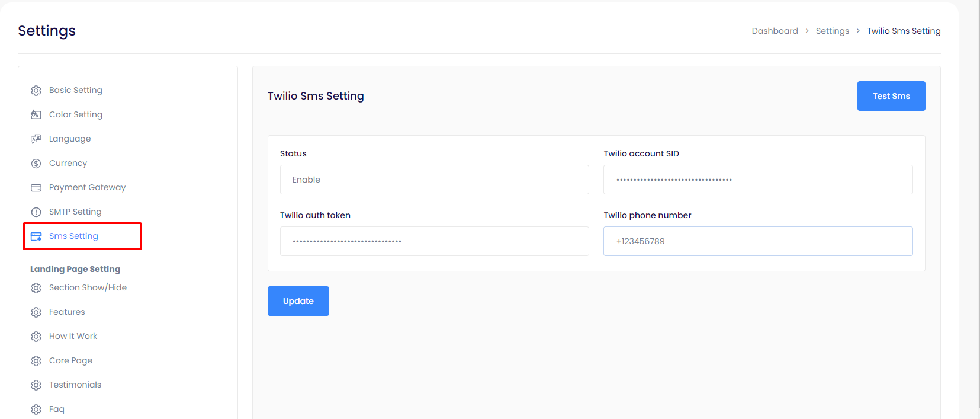The height and width of the screenshot is (419, 980).
Task: Click the Sms Setting icon
Action: [x=36, y=236]
